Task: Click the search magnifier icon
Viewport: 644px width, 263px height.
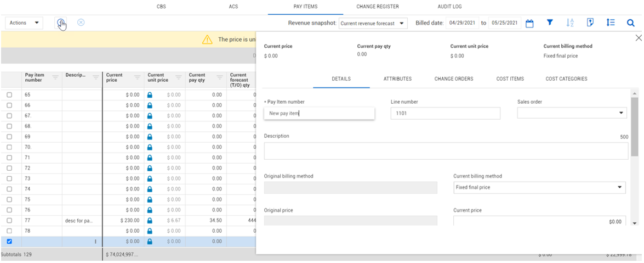Action: (631, 23)
